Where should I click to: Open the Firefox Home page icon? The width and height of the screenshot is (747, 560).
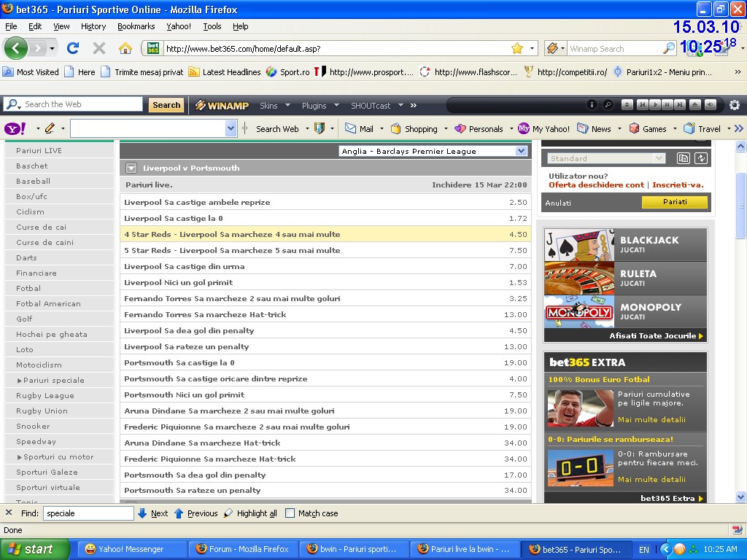point(125,48)
